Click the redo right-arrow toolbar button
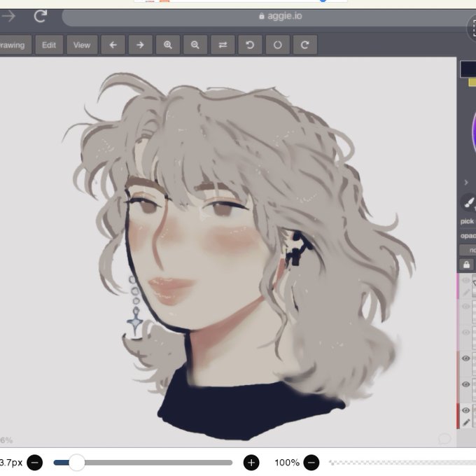This screenshot has height=476, width=476. click(140, 45)
